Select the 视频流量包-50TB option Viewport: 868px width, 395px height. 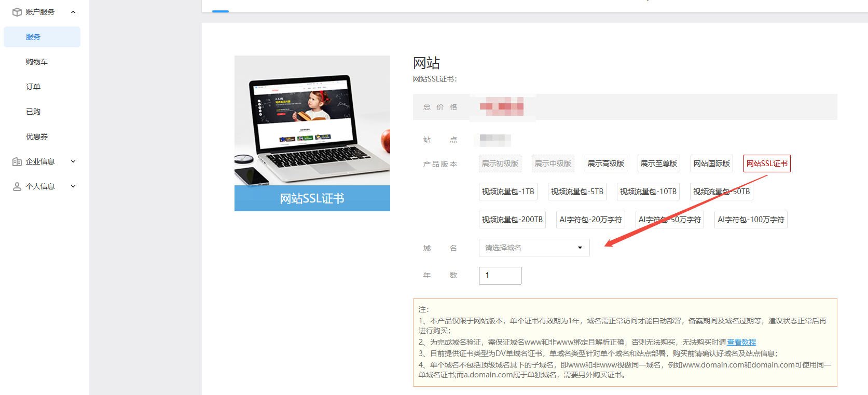(722, 192)
